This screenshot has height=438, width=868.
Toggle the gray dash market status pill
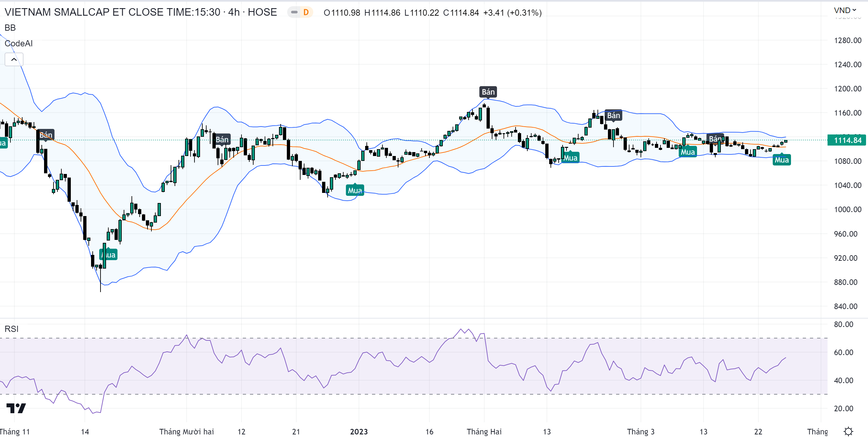click(294, 12)
